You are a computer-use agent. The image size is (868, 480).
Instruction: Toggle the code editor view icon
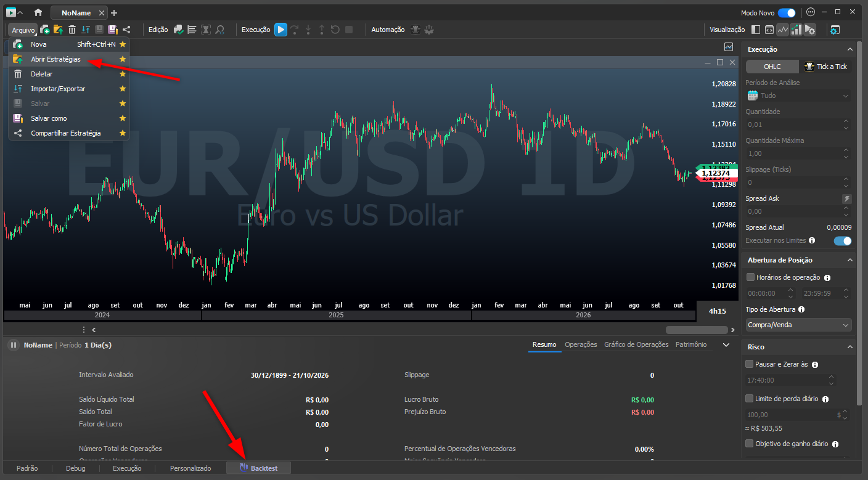769,29
